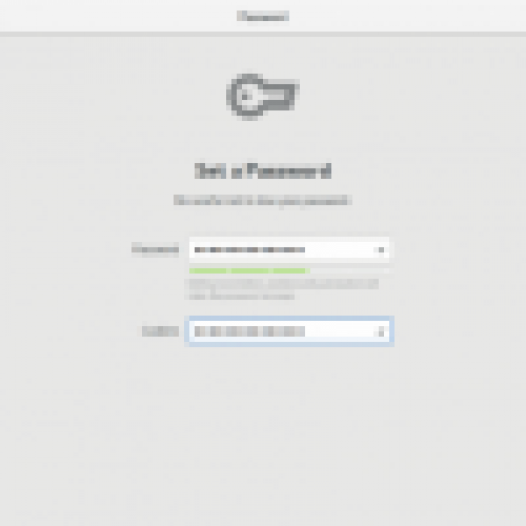Click the unfilled part of the strength bar
This screenshot has height=526, width=526.
click(349, 271)
